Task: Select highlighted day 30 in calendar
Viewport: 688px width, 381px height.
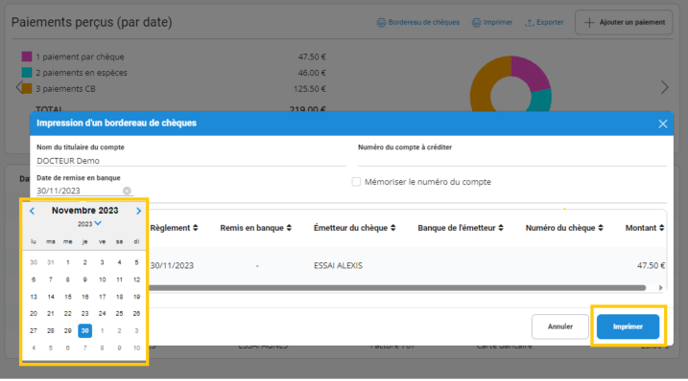Action: click(x=85, y=331)
